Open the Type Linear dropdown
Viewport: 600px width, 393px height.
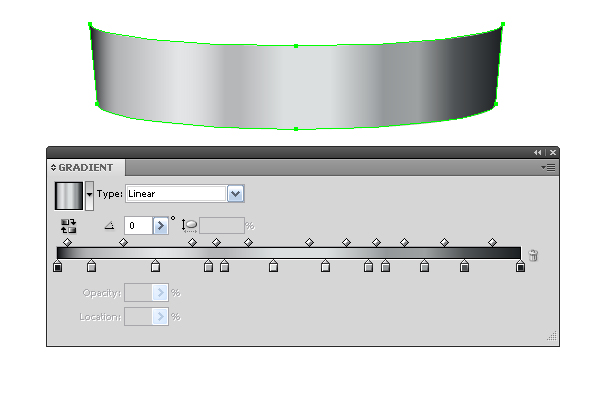pos(236,194)
